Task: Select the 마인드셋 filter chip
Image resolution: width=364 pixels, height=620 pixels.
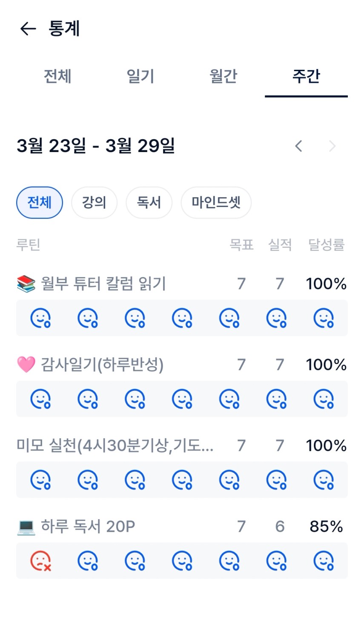Action: click(x=216, y=202)
